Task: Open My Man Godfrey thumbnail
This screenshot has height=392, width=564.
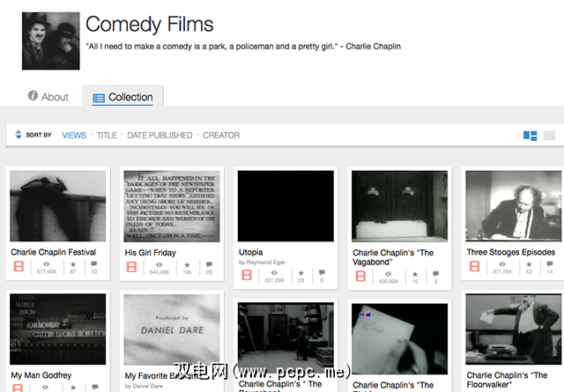Action: pos(58,329)
